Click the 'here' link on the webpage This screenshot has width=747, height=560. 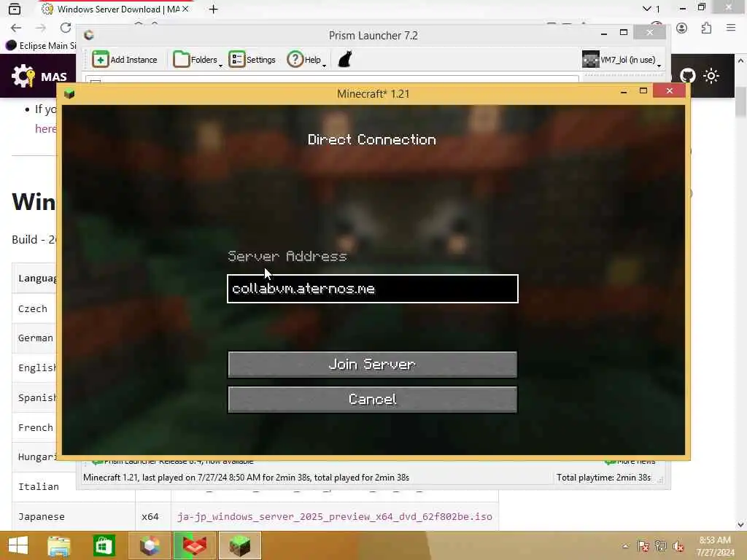click(x=45, y=128)
